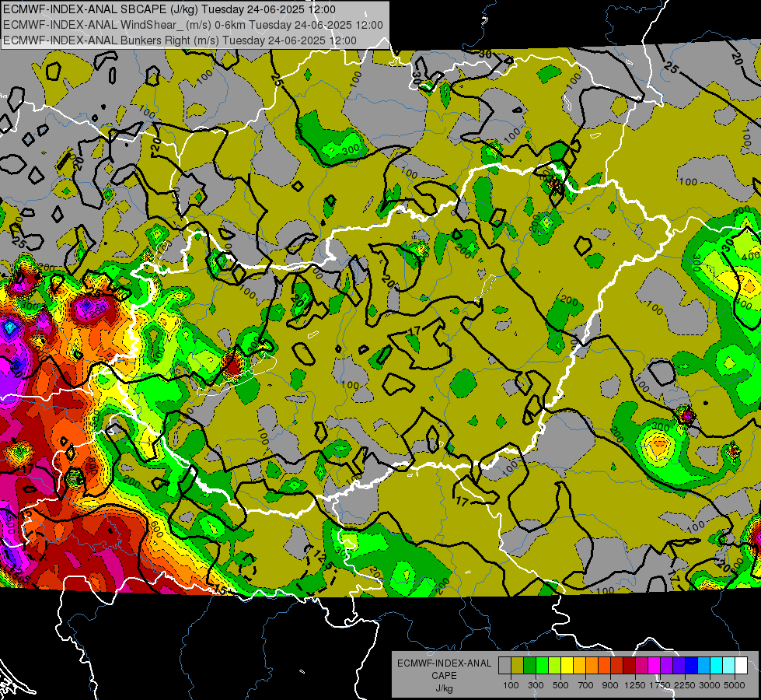Click legend label 100
Image resolution: width=761 pixels, height=700 pixels.
click(x=511, y=685)
